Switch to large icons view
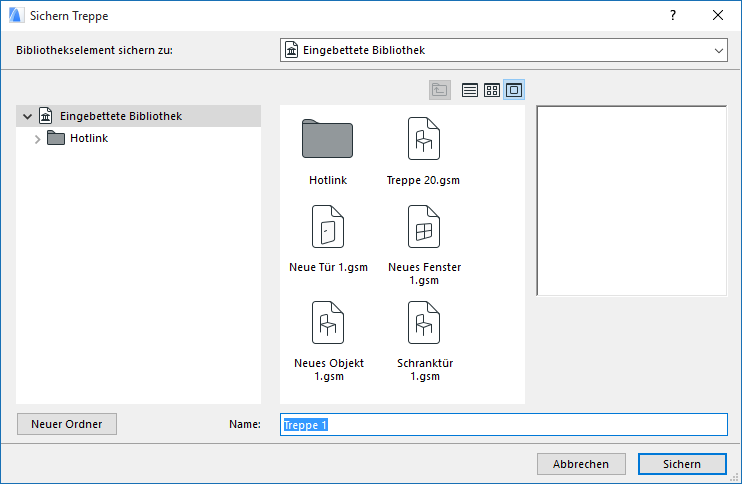The height and width of the screenshot is (484, 742). [514, 90]
